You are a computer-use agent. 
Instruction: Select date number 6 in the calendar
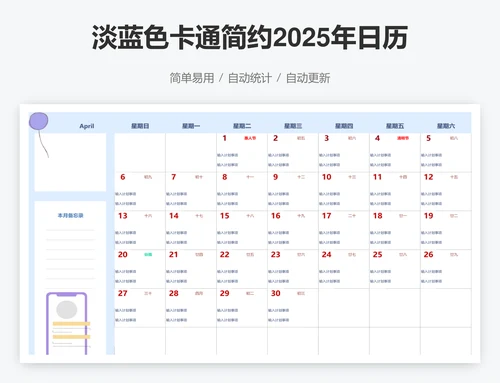(x=123, y=177)
